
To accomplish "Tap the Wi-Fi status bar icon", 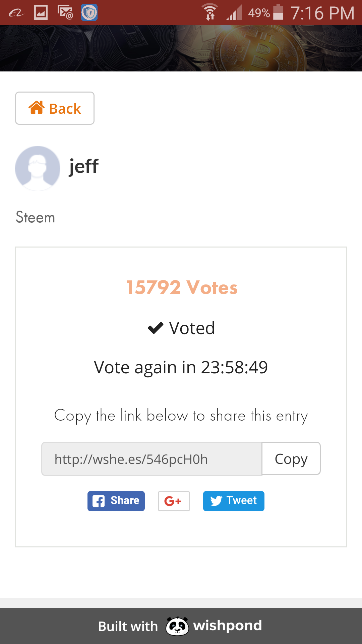I will pos(210,13).
